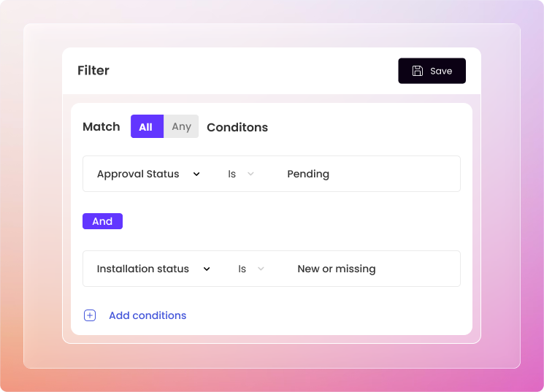Click the Conditons label text
The height and width of the screenshot is (392, 544).
(237, 128)
